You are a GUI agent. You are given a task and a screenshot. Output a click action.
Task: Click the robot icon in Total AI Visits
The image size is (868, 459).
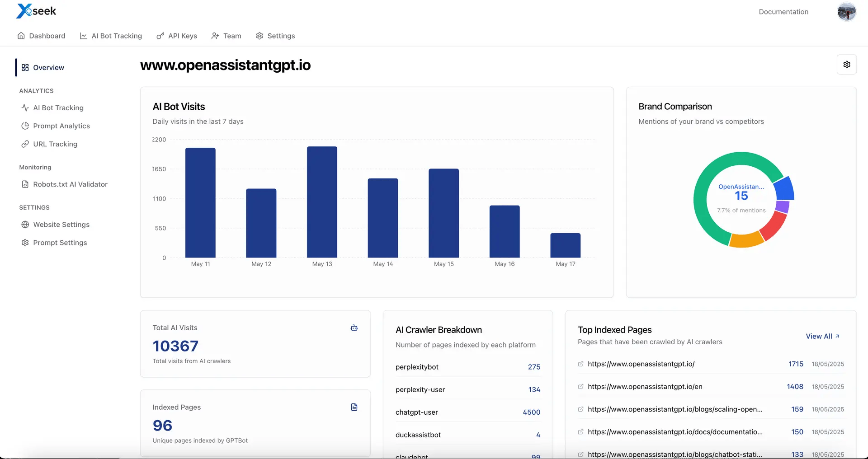tap(354, 328)
